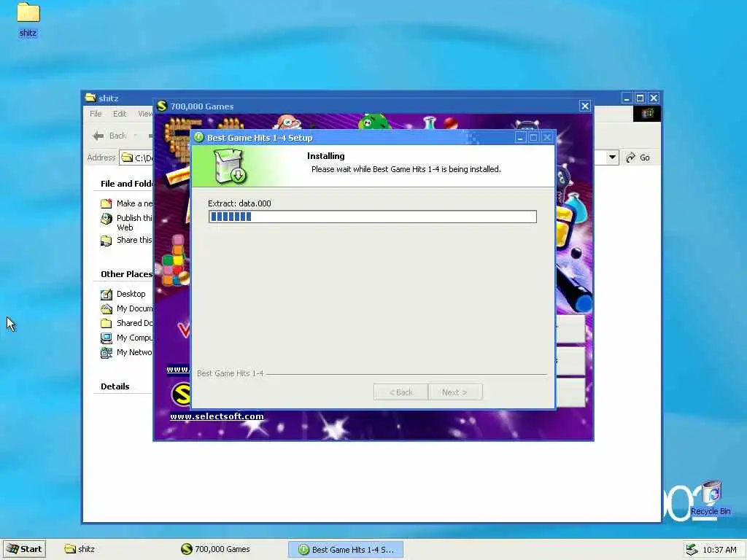Maximize the shitz Explorer window
This screenshot has width=747, height=560.
(640, 98)
